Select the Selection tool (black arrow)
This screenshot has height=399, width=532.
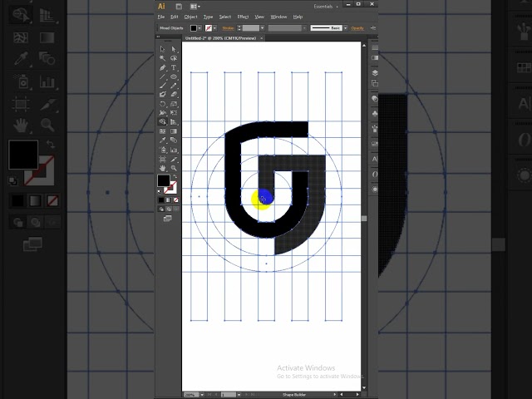(x=163, y=49)
